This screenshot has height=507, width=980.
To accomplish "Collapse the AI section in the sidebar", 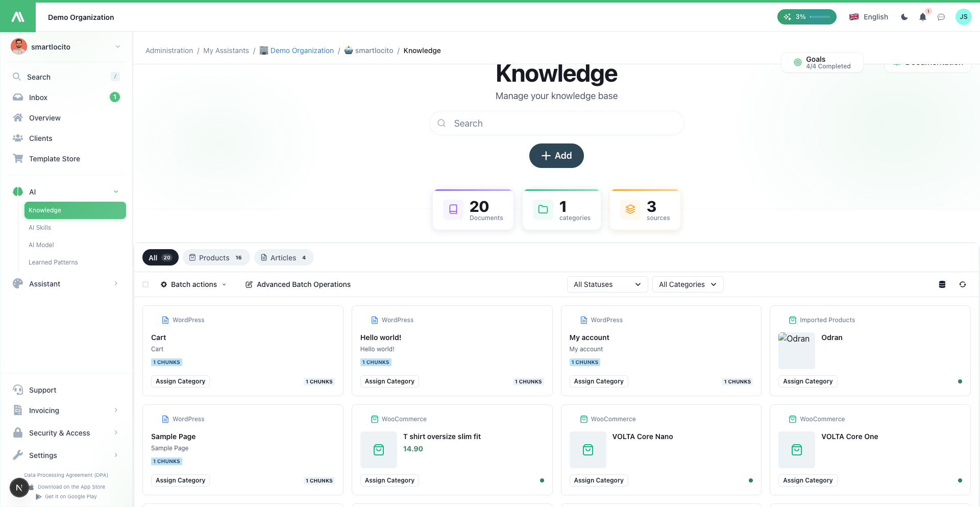I will [x=116, y=191].
